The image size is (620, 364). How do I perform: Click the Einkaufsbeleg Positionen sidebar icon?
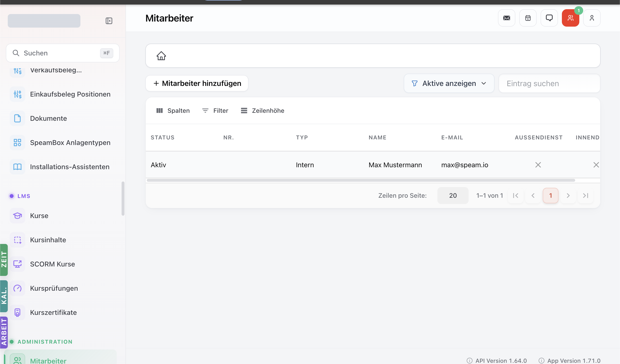point(17,94)
